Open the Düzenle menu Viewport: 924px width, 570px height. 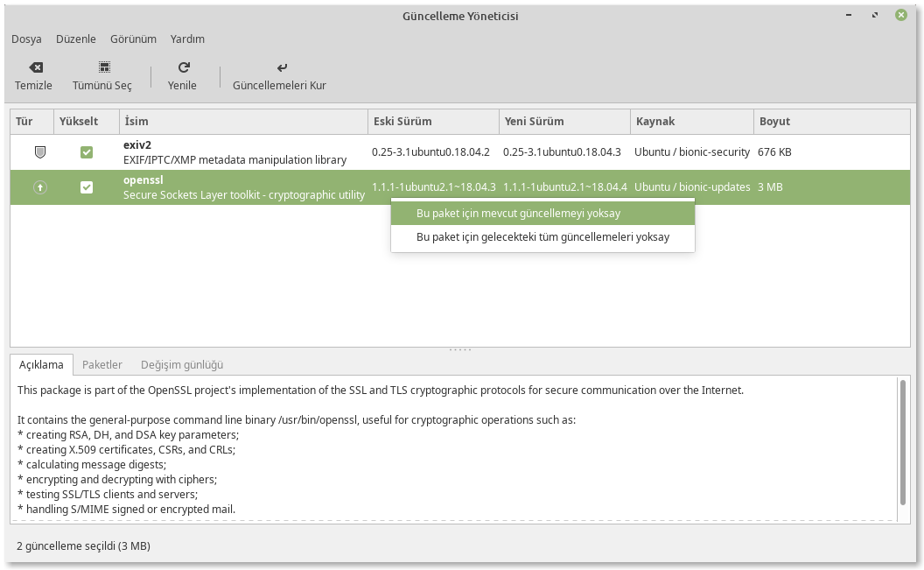76,39
